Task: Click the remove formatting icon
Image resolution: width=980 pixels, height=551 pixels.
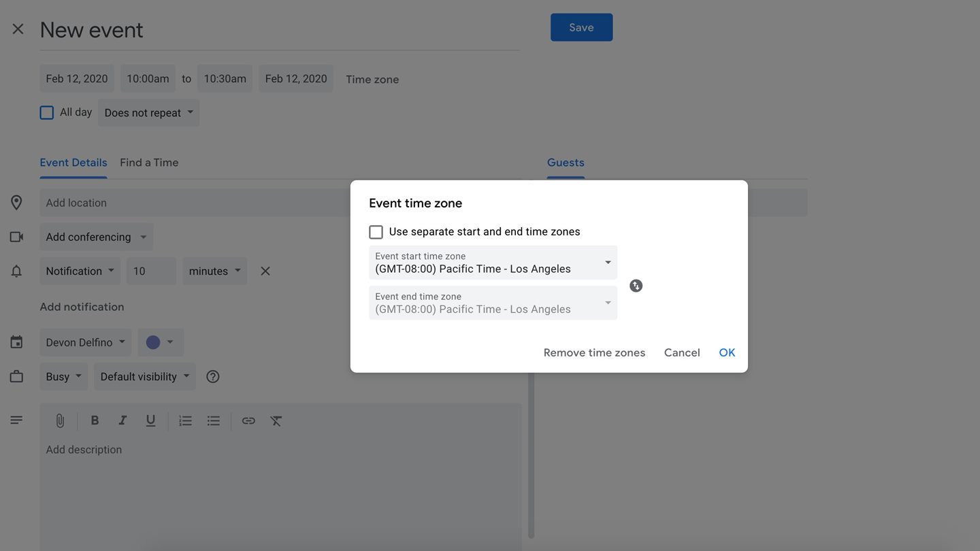Action: 276,421
